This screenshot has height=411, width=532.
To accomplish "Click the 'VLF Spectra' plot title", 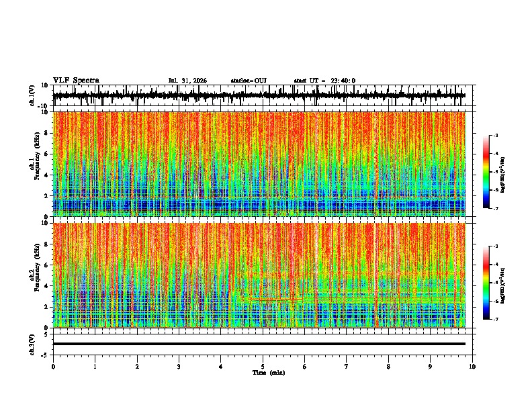I will tap(76, 81).
